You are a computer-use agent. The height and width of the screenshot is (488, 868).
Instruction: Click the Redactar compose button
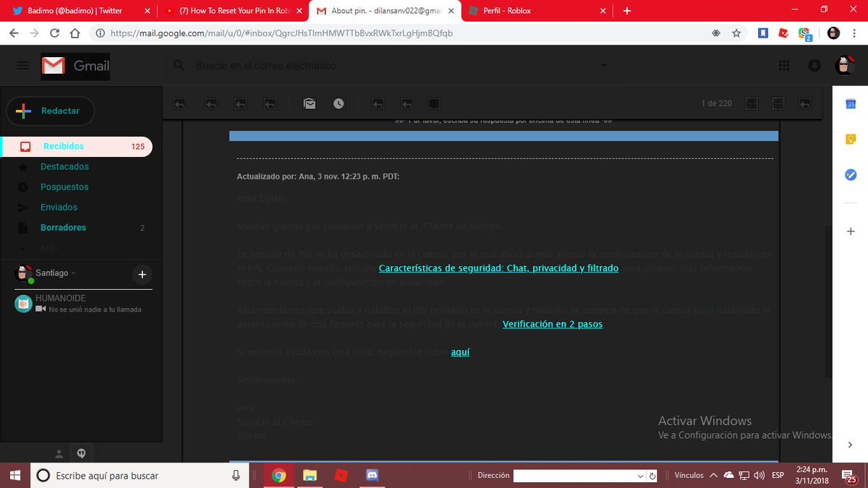click(51, 111)
